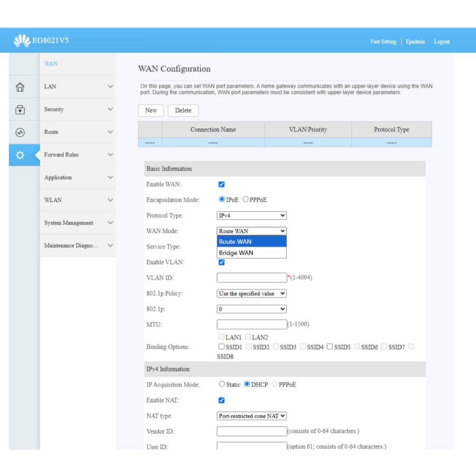
Task: Click the Logout link
Action: pos(442,41)
